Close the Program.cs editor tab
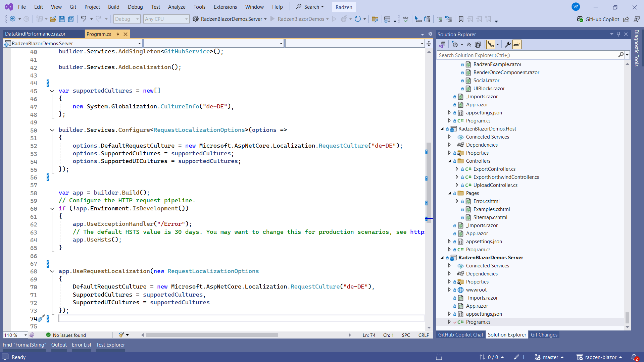The height and width of the screenshot is (362, 644). [x=126, y=34]
